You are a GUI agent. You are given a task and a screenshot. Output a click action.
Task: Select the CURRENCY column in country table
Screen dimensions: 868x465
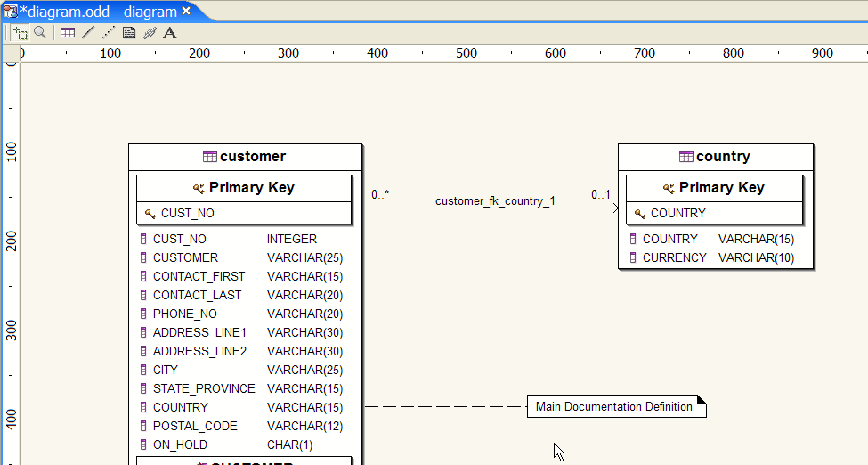[675, 257]
